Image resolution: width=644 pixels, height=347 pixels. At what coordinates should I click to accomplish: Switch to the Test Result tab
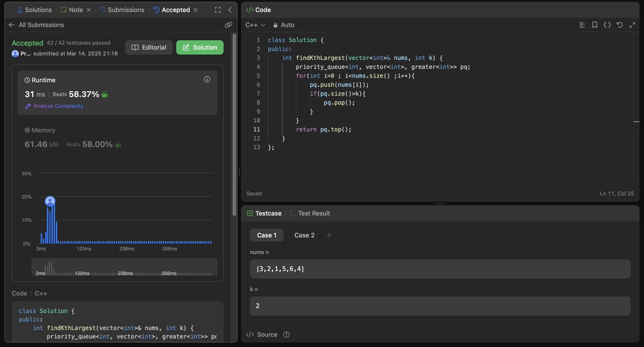[310, 213]
